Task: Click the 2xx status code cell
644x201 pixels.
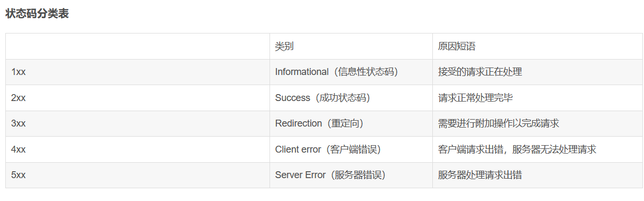Action: point(137,98)
